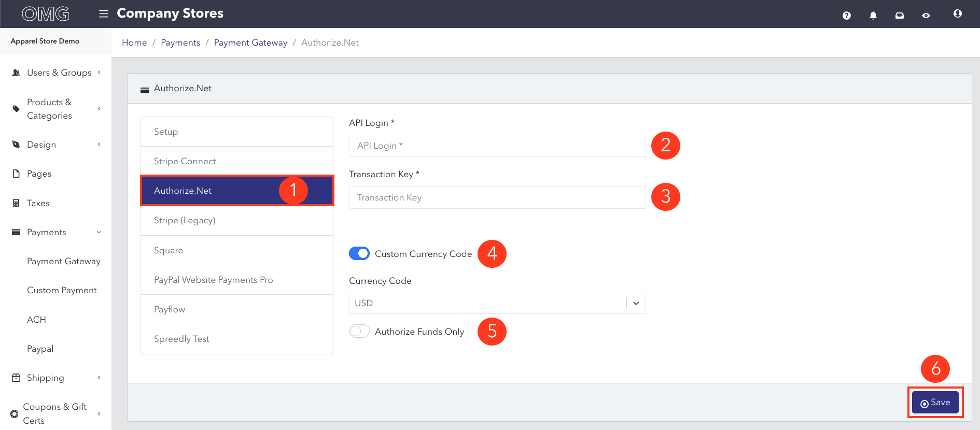This screenshot has height=430, width=980.
Task: Click the Save button
Action: tap(935, 403)
